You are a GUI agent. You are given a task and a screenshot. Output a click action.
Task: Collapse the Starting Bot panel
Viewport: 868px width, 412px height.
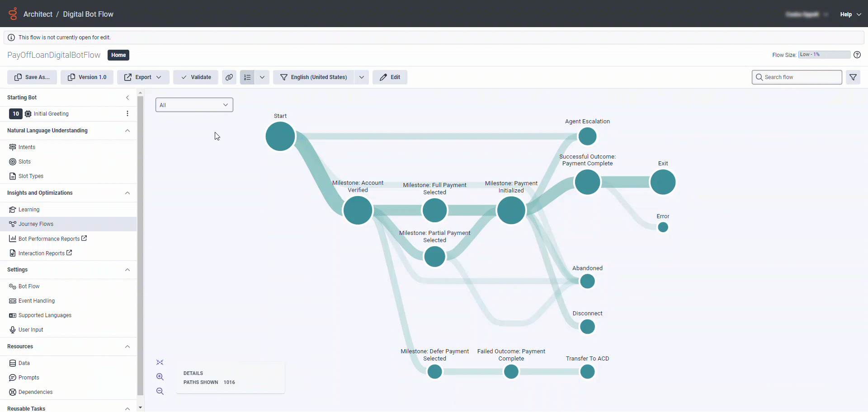click(127, 97)
